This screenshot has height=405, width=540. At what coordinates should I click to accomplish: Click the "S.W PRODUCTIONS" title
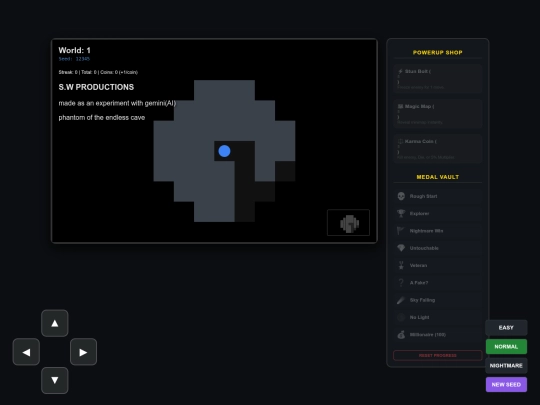coord(96,87)
